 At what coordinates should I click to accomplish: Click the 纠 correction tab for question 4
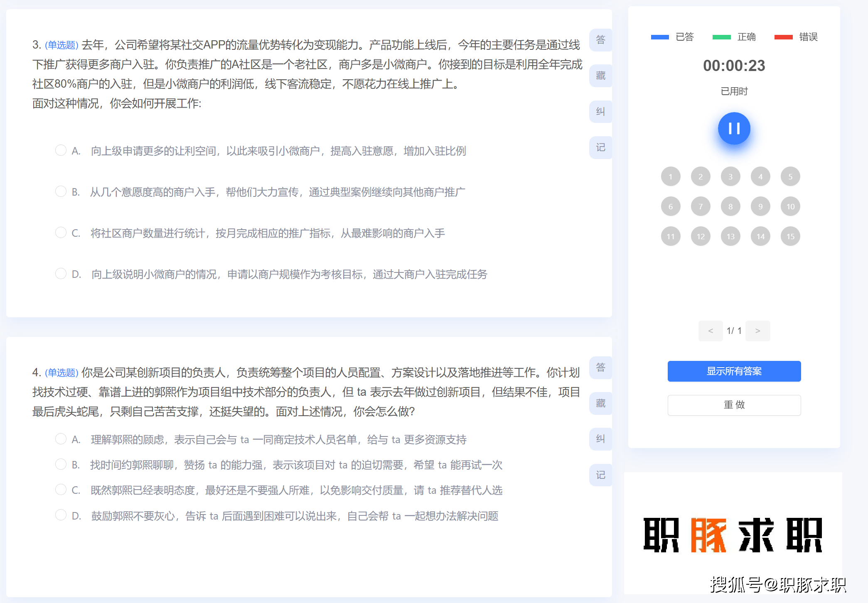600,439
